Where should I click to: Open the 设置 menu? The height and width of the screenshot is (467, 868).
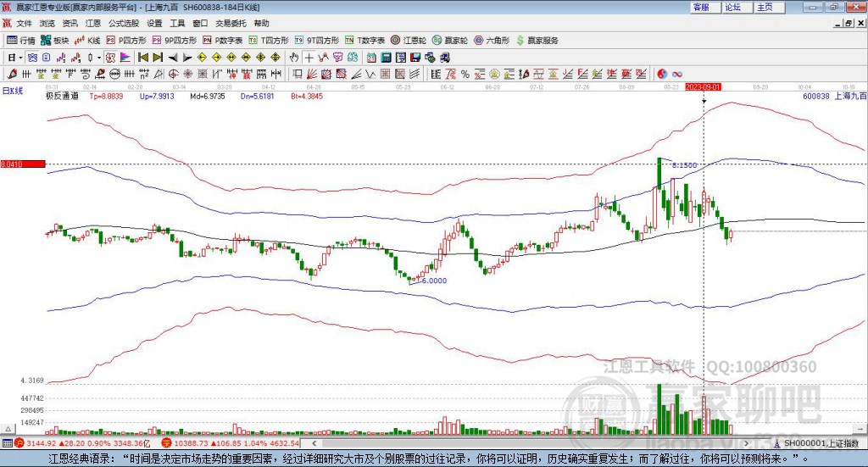tap(154, 23)
